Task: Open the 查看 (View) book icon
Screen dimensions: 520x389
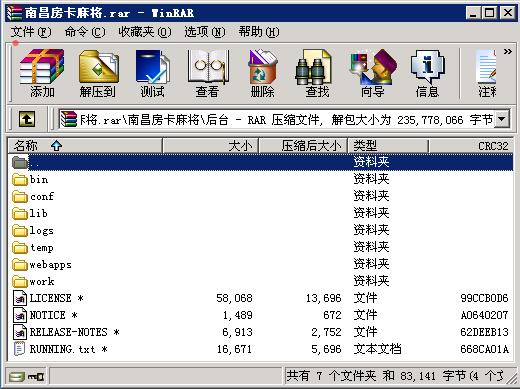Action: click(x=208, y=73)
